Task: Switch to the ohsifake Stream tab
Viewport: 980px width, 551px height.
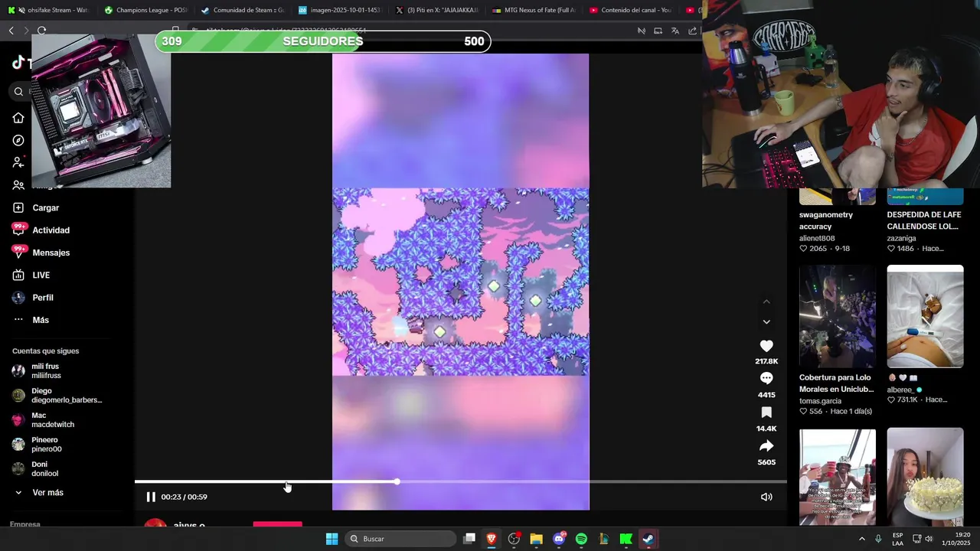Action: 47,10
